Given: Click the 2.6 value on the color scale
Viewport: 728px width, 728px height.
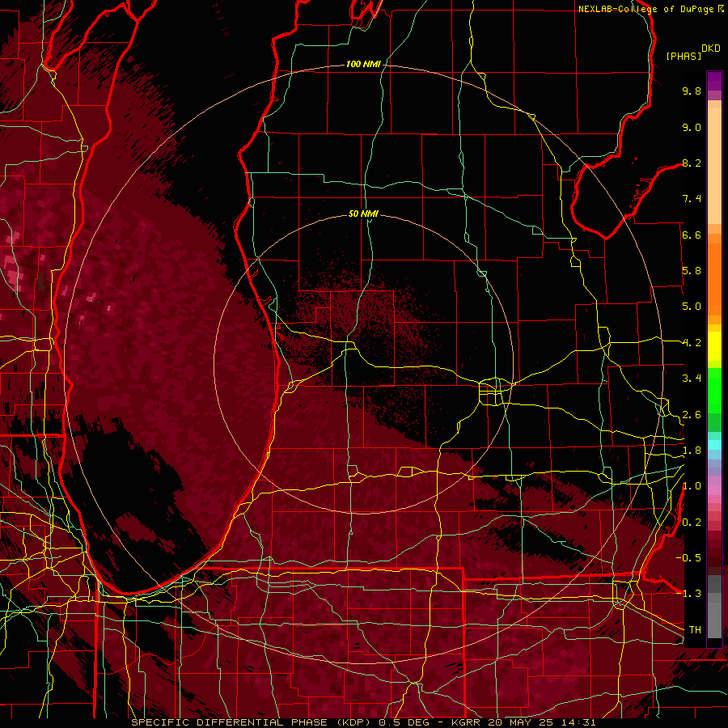Looking at the screenshot, I should coord(692,415).
